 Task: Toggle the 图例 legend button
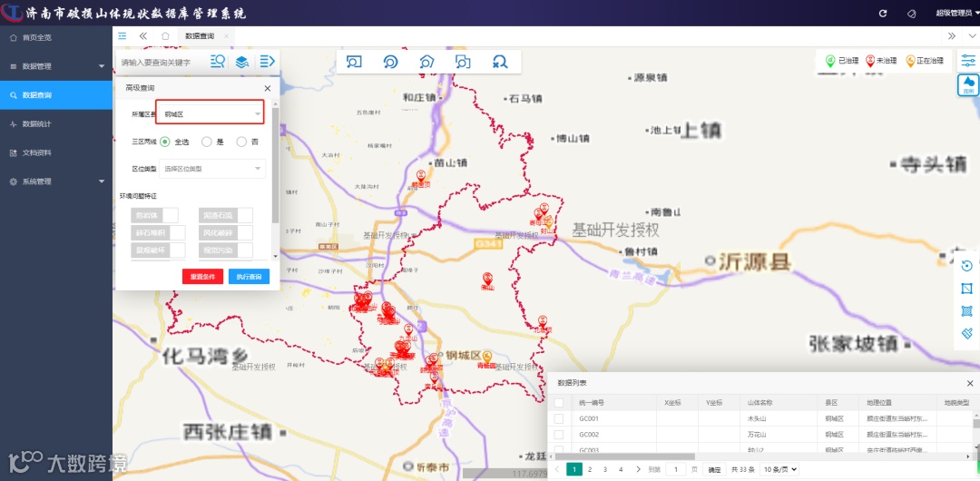(968, 84)
